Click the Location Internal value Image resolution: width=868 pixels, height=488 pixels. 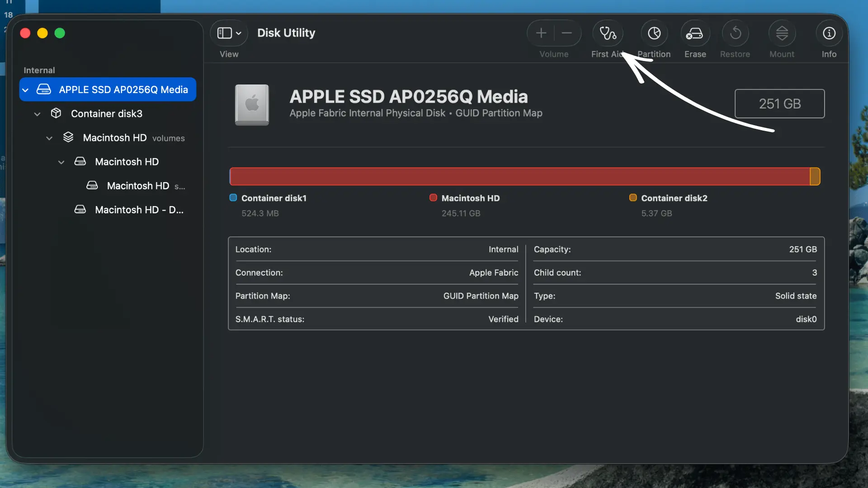tap(504, 249)
